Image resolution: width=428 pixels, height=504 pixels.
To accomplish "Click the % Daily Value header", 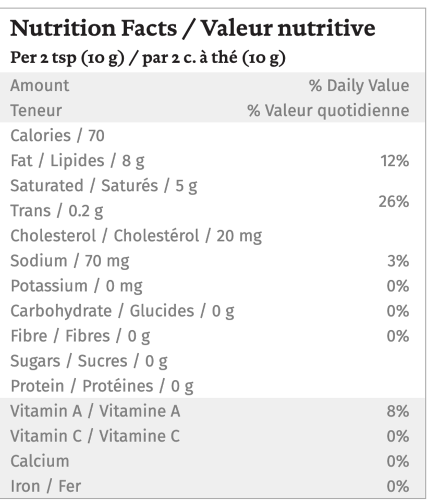I will pyautogui.click(x=359, y=85).
